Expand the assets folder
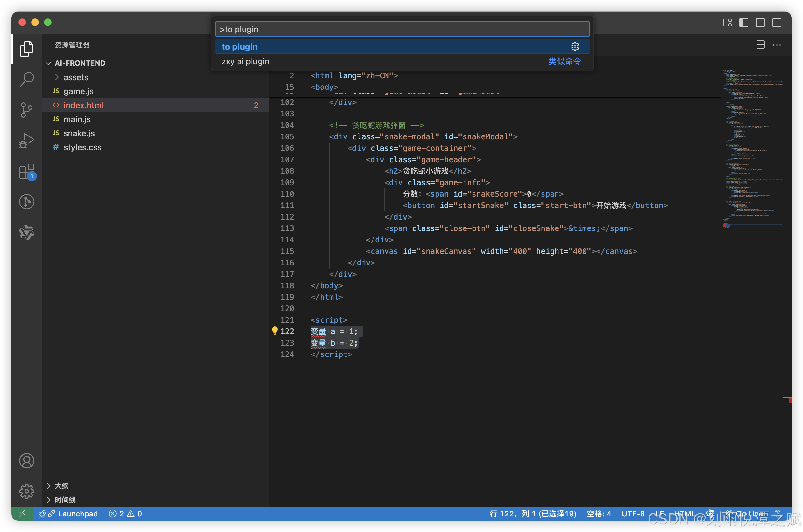Image resolution: width=803 pixels, height=532 pixels. tap(76, 77)
